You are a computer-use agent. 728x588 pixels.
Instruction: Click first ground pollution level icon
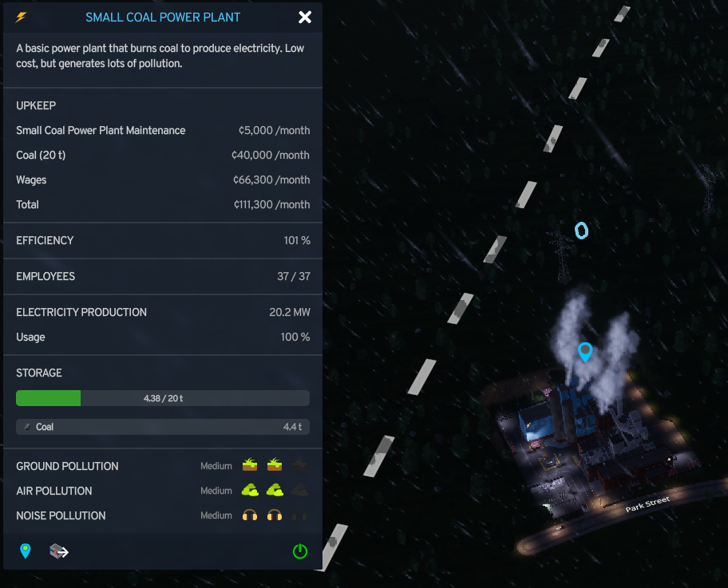(250, 464)
